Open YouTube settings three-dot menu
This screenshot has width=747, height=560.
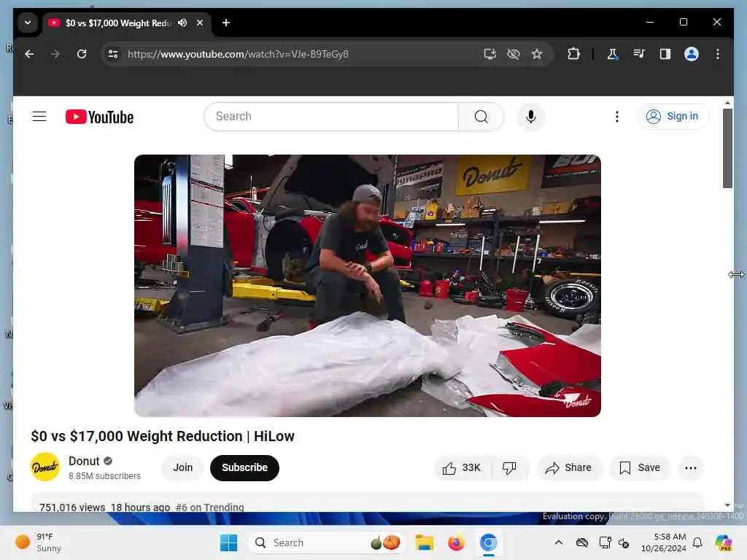click(x=617, y=117)
